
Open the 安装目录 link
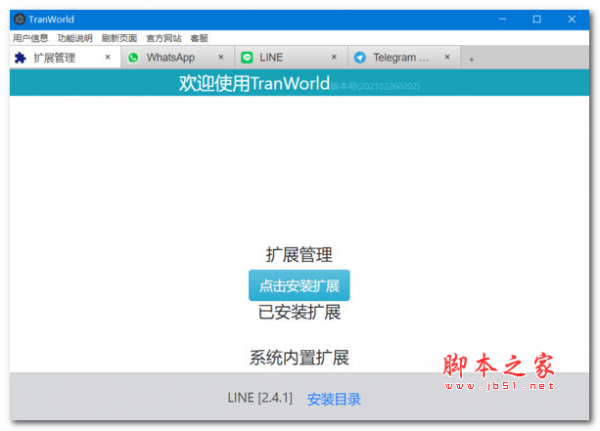334,400
